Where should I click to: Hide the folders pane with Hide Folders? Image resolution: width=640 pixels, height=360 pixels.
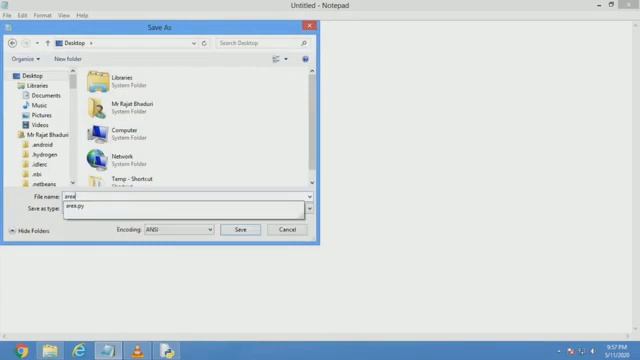[x=29, y=231]
